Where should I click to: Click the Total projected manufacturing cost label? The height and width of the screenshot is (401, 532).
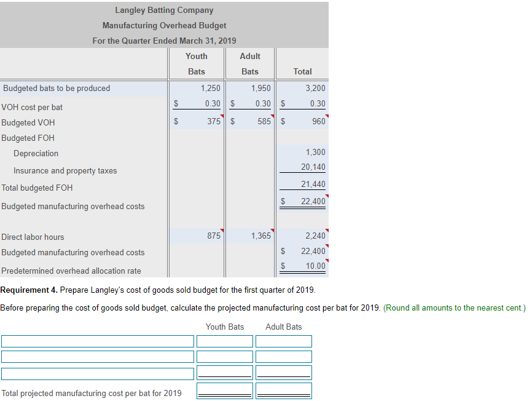pos(92,393)
